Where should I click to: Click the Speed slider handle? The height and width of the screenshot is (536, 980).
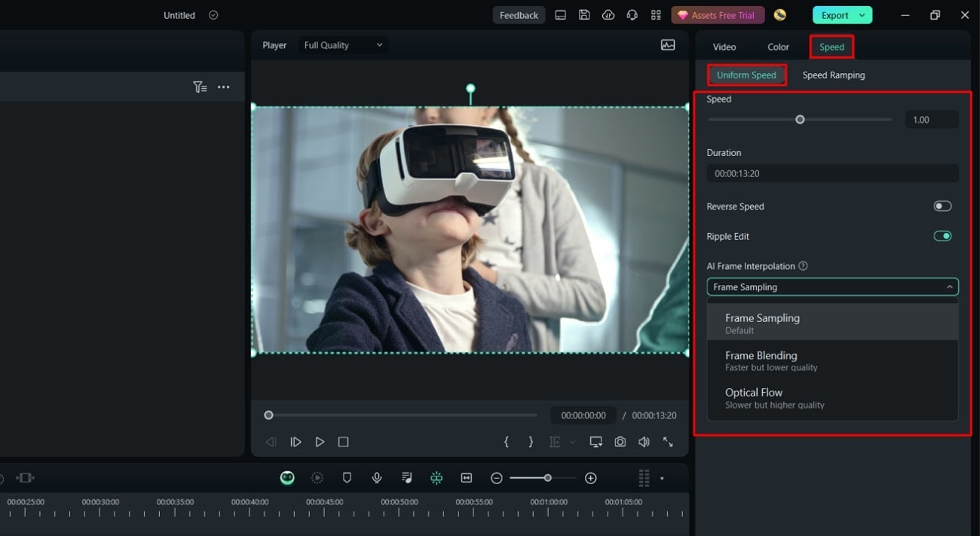pyautogui.click(x=800, y=119)
